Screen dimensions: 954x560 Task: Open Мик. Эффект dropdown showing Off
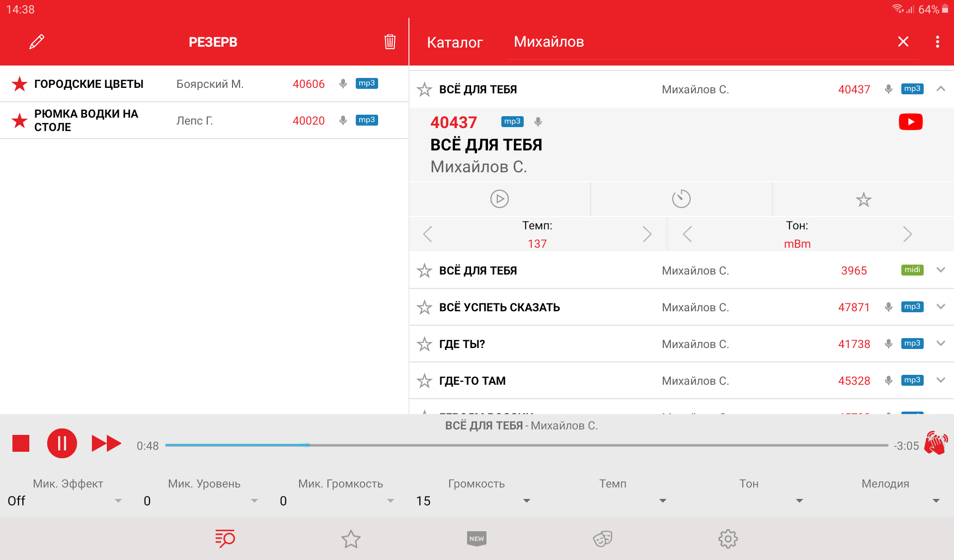65,501
